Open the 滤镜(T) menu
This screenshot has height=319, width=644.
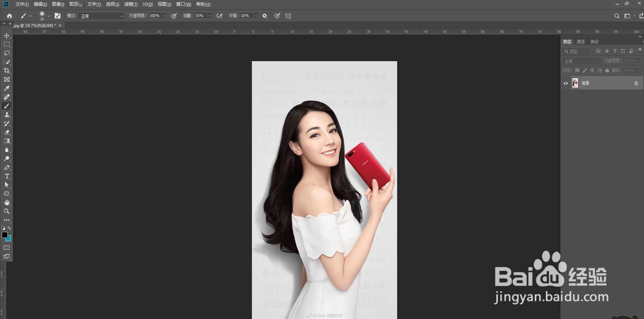pos(131,4)
